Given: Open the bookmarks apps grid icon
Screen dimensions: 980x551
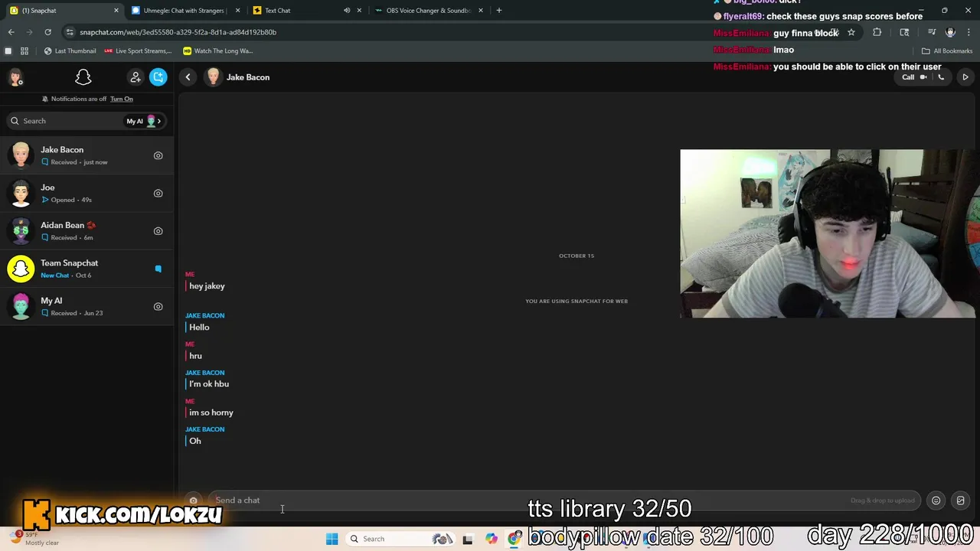Looking at the screenshot, I should (x=24, y=51).
